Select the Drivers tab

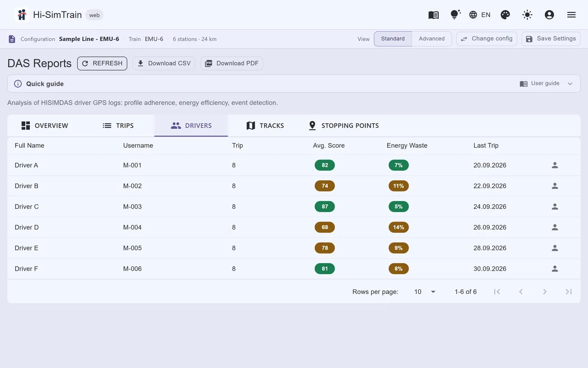tap(191, 126)
